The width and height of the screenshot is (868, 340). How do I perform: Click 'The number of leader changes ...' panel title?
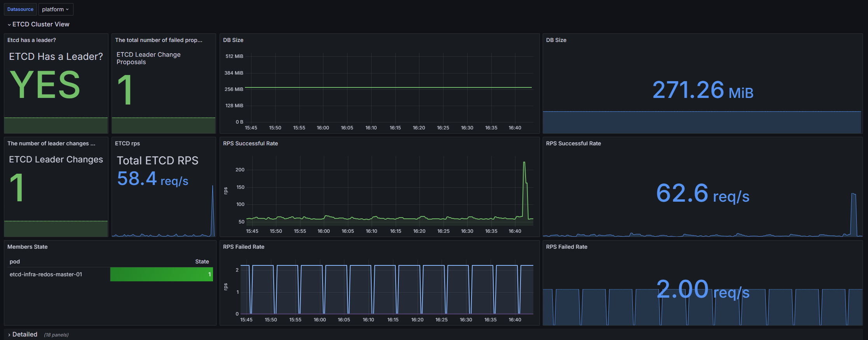(51, 143)
